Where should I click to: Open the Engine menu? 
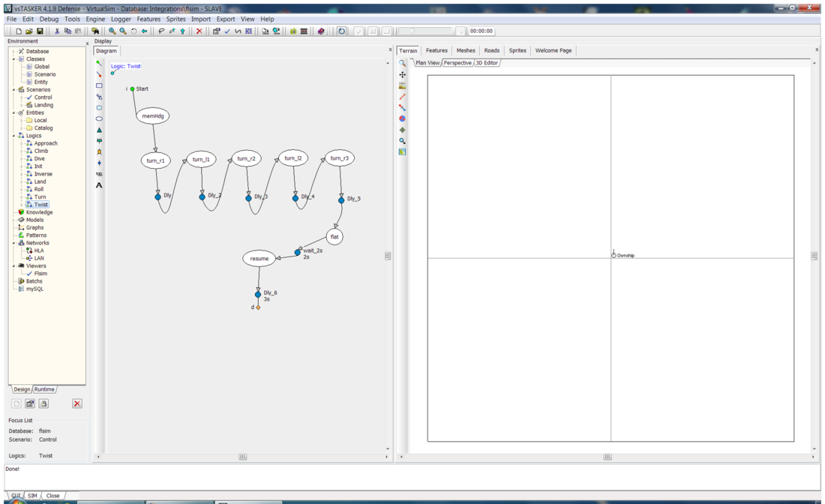click(95, 19)
